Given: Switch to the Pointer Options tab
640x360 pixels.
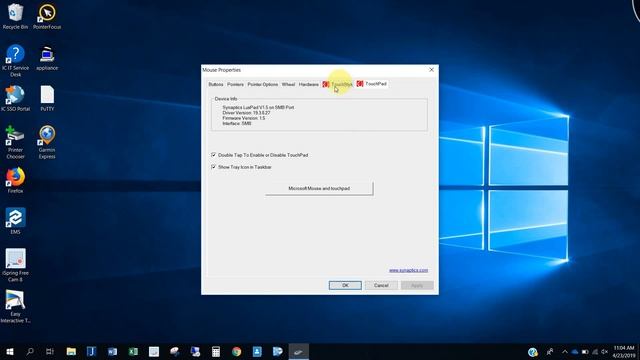Looking at the screenshot, I should (262, 84).
